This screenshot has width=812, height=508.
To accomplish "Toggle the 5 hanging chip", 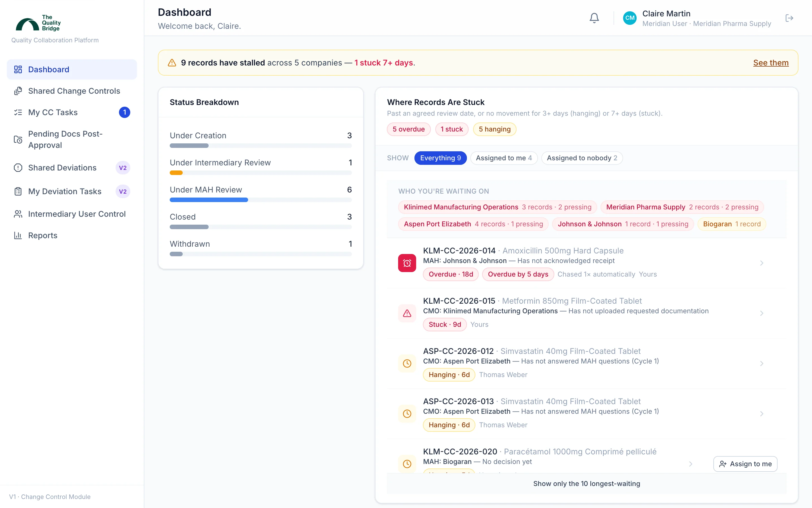I will click(x=495, y=129).
